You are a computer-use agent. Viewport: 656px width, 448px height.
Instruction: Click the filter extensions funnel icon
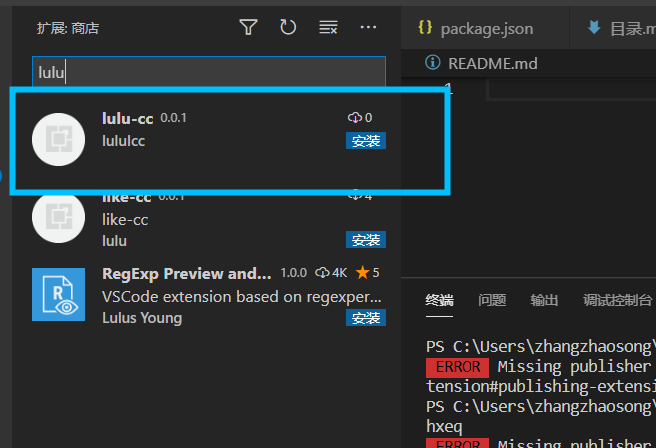pos(249,28)
